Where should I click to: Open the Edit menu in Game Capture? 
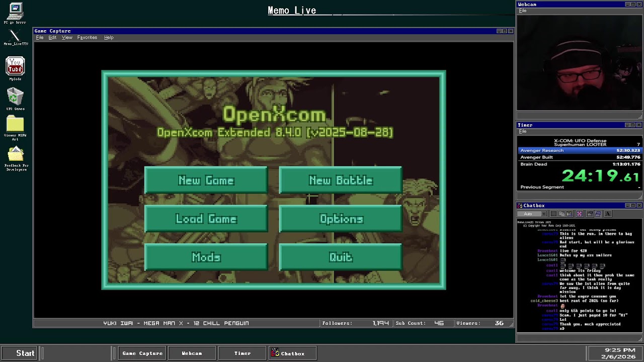pos(52,38)
